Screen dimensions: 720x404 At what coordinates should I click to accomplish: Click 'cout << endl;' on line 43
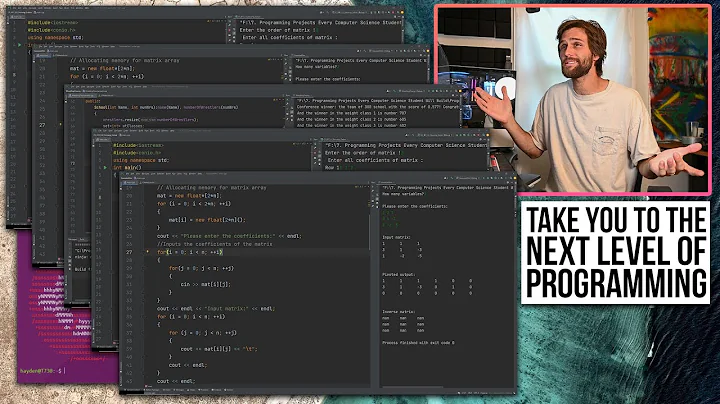176,381
